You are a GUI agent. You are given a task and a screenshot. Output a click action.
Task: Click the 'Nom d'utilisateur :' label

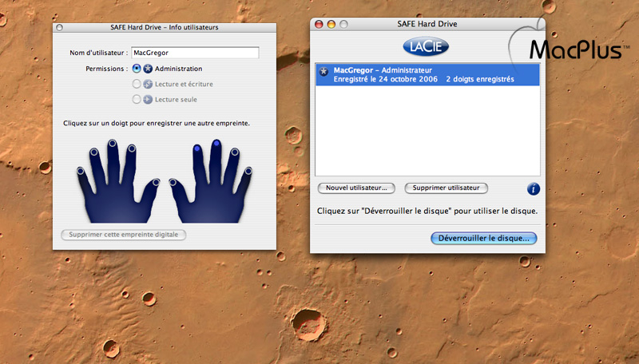(x=99, y=53)
